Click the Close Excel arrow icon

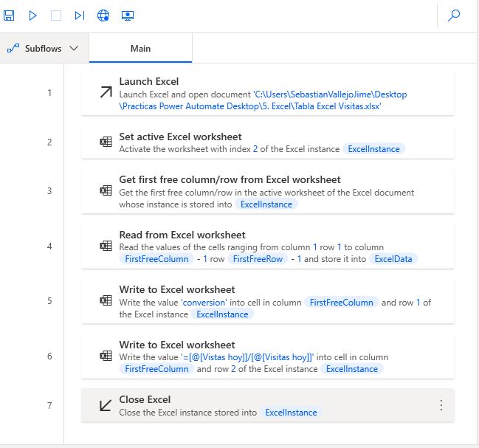click(106, 405)
